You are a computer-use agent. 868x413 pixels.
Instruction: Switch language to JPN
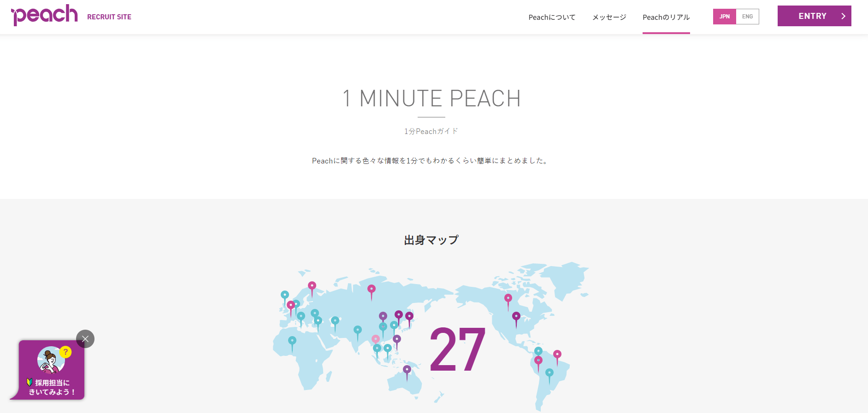tap(725, 17)
